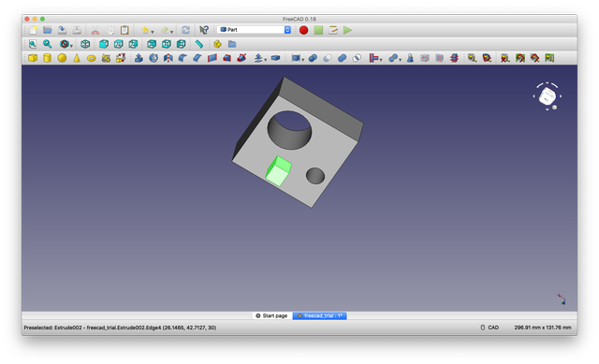599x364 pixels.
Task: Create a new document
Action: pos(33,30)
